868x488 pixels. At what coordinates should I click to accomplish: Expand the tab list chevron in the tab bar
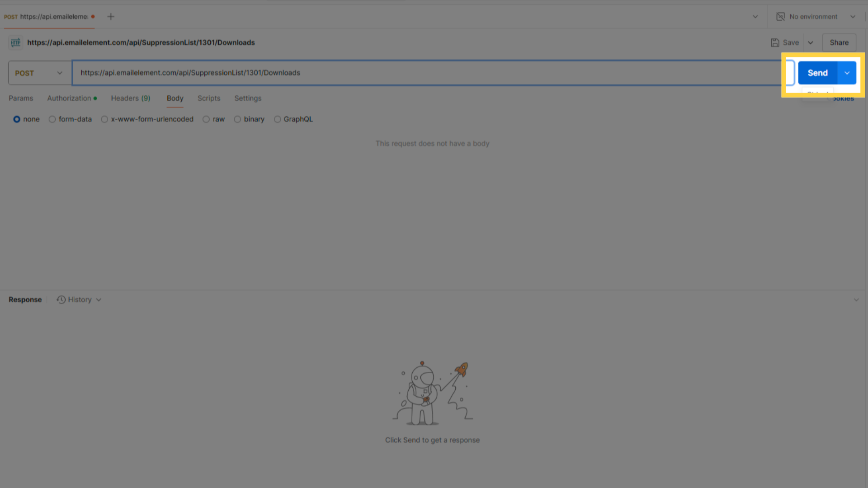pyautogui.click(x=755, y=17)
